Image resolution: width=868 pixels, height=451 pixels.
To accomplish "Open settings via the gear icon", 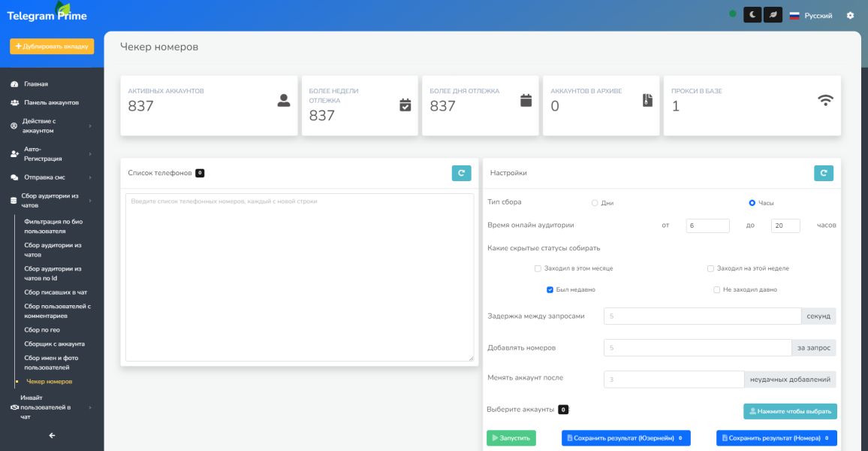I will [850, 15].
